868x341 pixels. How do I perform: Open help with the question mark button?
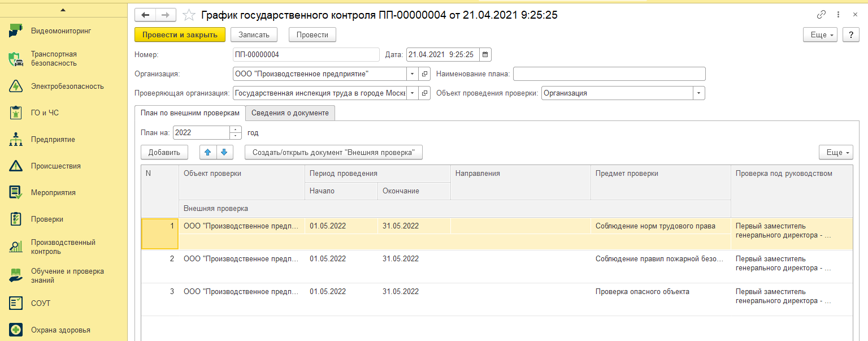pyautogui.click(x=851, y=34)
